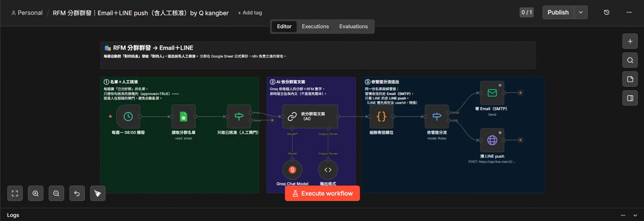This screenshot has width=644, height=221.
Task: Open the canvas search magnifier icon
Action: pyautogui.click(x=630, y=60)
